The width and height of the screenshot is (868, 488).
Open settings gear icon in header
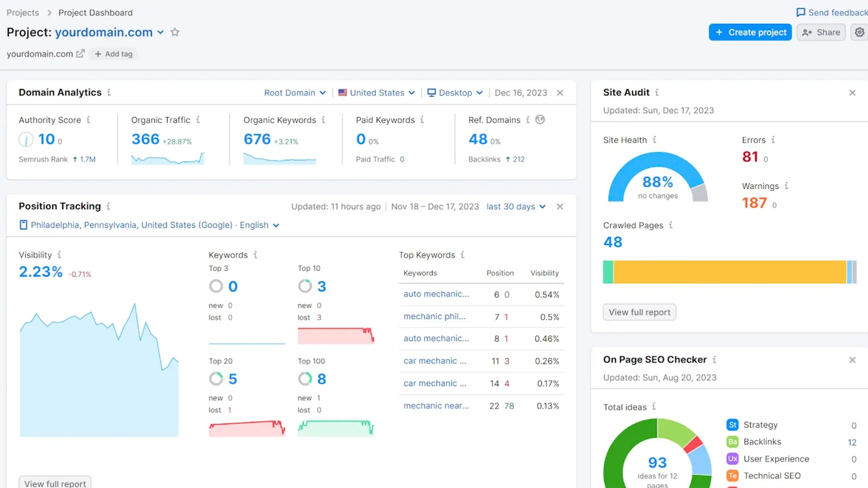click(x=860, y=32)
